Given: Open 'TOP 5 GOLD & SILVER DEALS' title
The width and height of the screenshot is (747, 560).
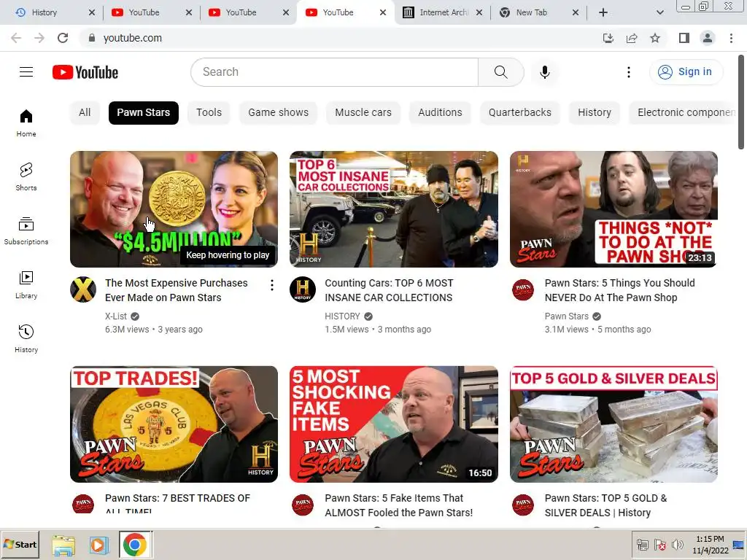Looking at the screenshot, I should pyautogui.click(x=605, y=505).
